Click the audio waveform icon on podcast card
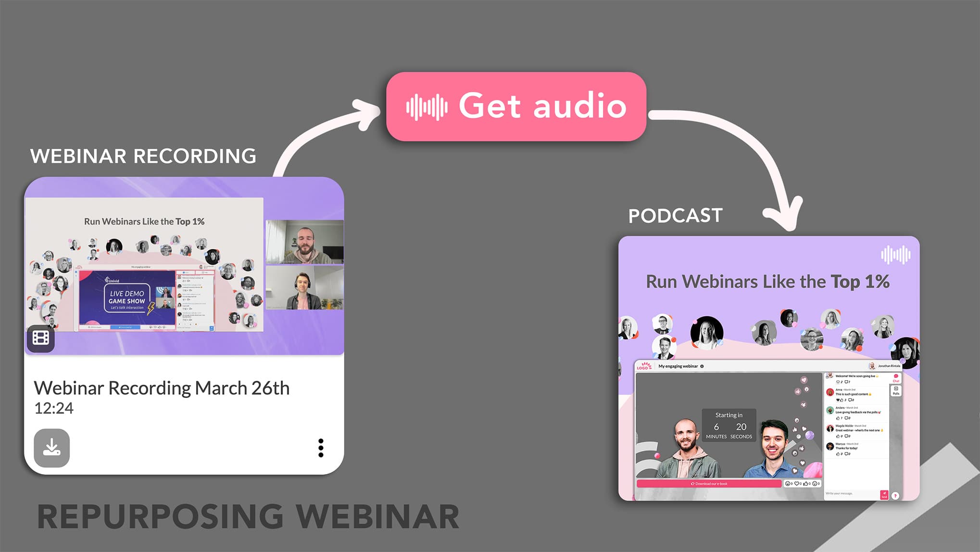 [895, 255]
